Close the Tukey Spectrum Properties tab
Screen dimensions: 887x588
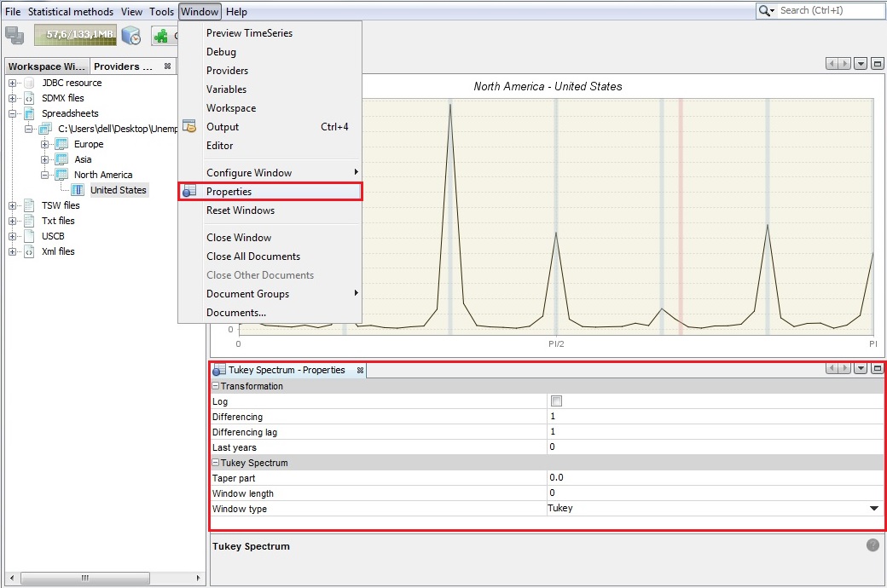(360, 370)
